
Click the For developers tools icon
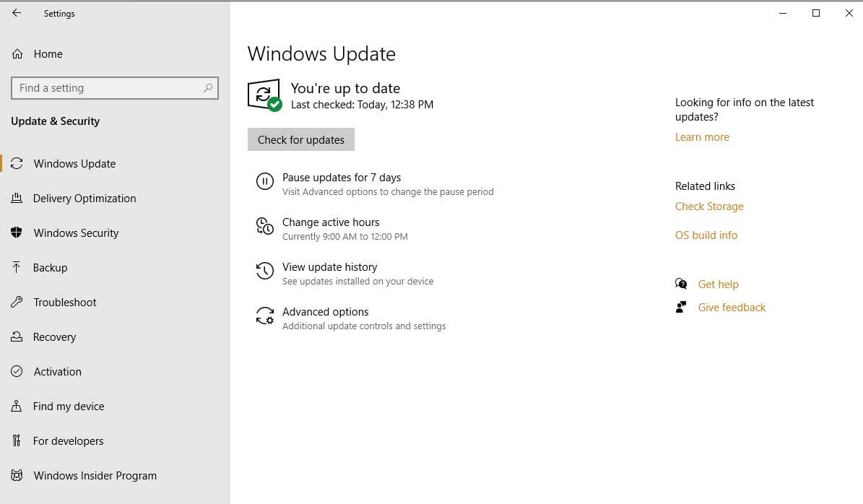pos(17,440)
